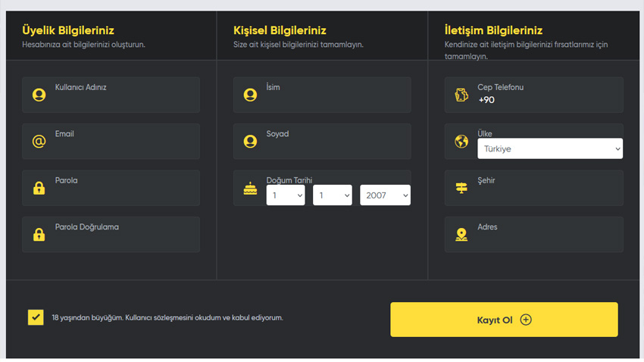This screenshot has height=362, width=644.
Task: Click the map pin icon beside Adres
Action: [x=461, y=235]
